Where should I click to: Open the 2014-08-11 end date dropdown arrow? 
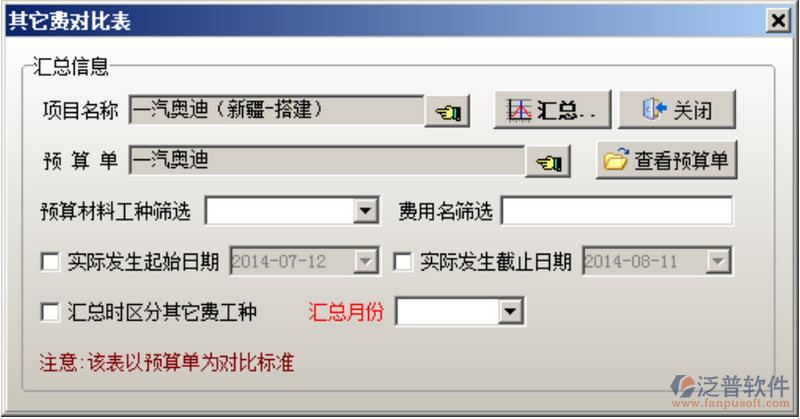[718, 262]
